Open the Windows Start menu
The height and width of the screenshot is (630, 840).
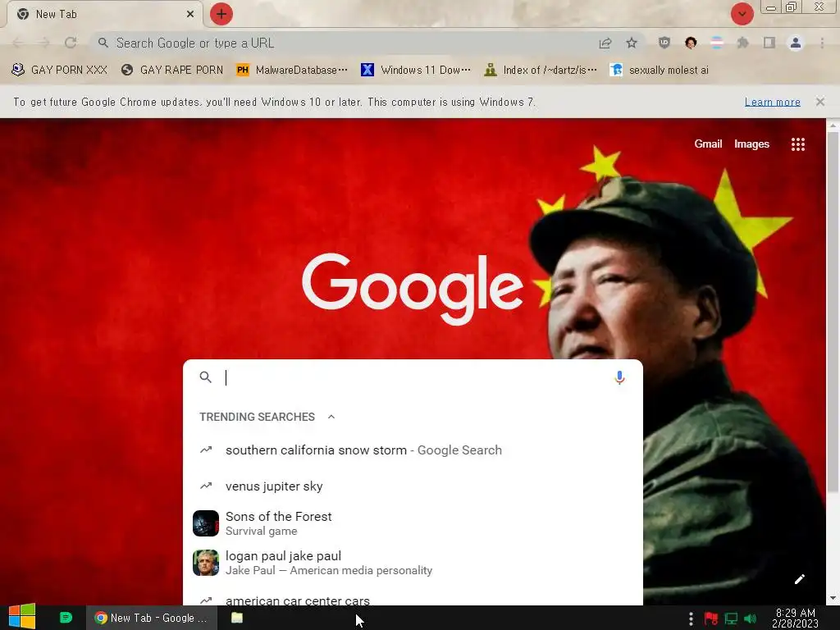click(22, 618)
